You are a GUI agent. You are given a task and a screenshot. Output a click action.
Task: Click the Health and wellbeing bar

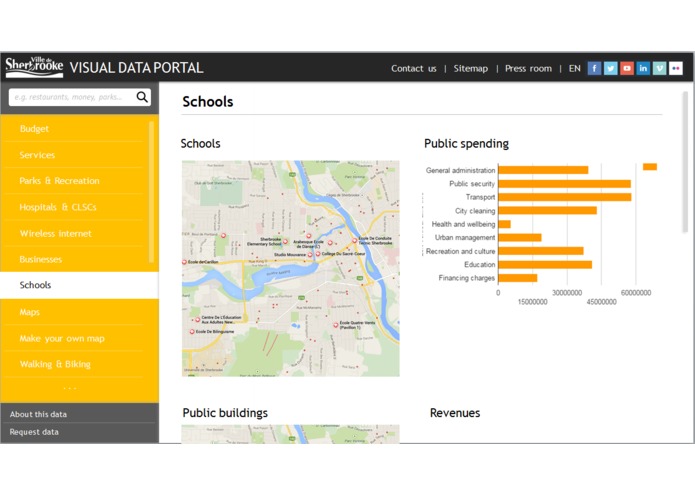click(504, 224)
